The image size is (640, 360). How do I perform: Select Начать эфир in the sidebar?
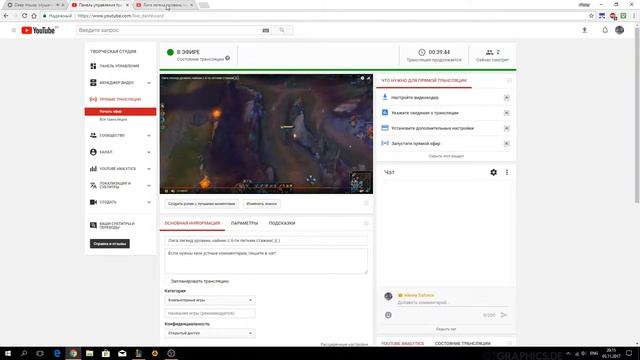pos(120,111)
